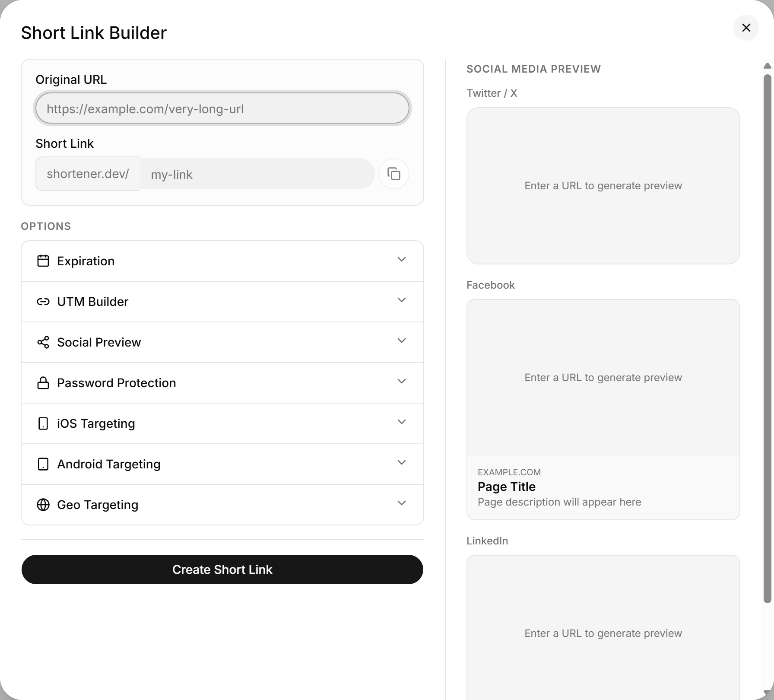The height and width of the screenshot is (700, 774).
Task: Click the Create Short Link button
Action: click(x=222, y=570)
